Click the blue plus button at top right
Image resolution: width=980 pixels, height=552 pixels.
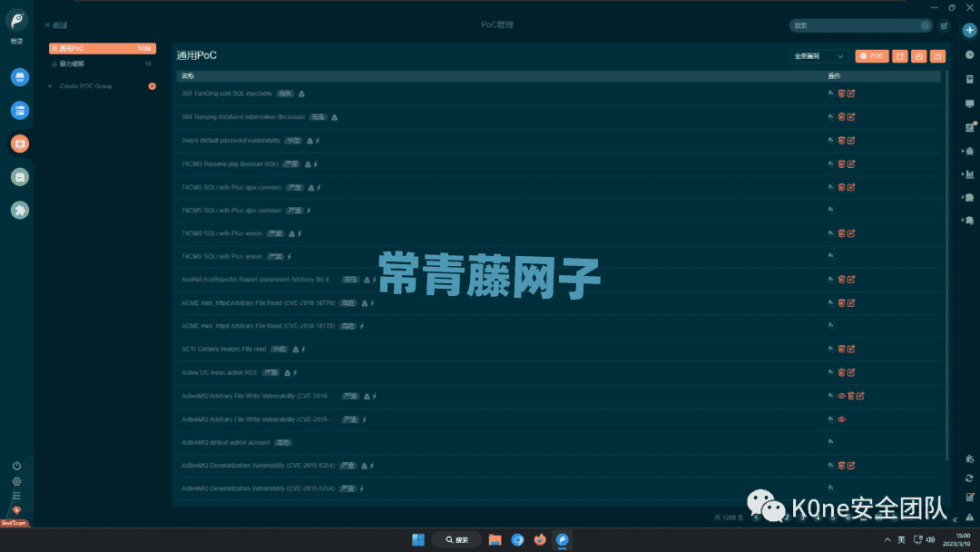pyautogui.click(x=969, y=30)
